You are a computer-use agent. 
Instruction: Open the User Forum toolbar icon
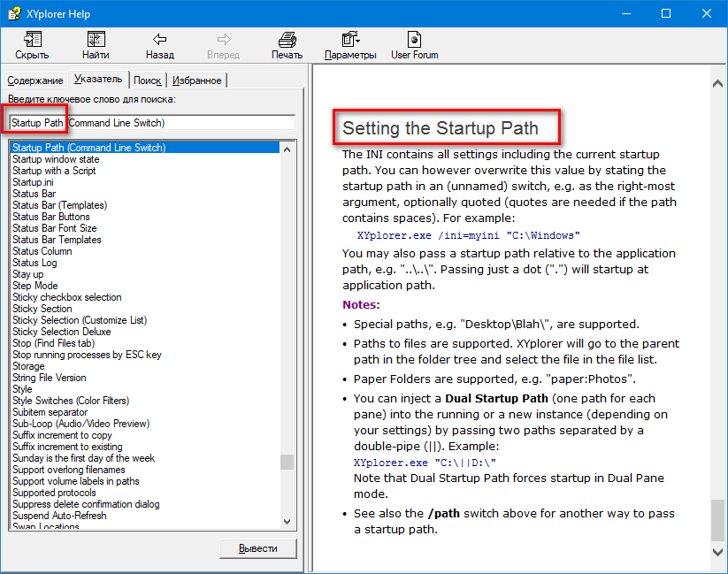point(414,40)
